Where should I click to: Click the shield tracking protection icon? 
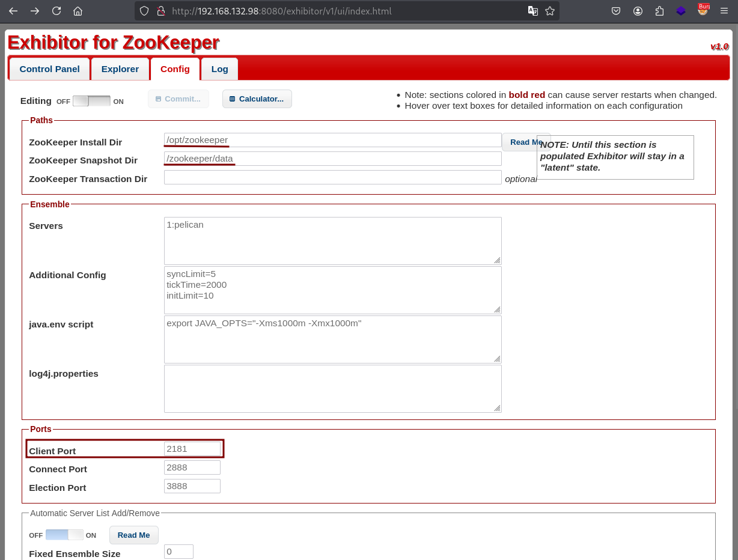tap(144, 11)
